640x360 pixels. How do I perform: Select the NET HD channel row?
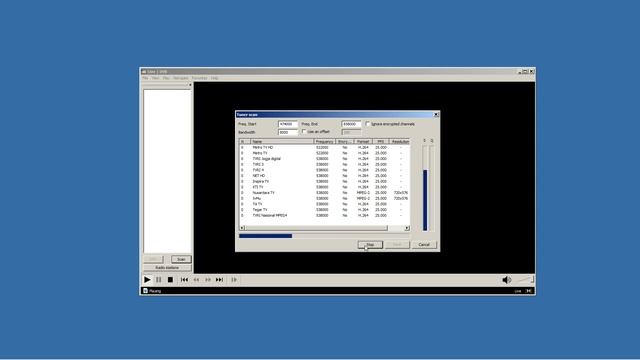tap(324, 176)
